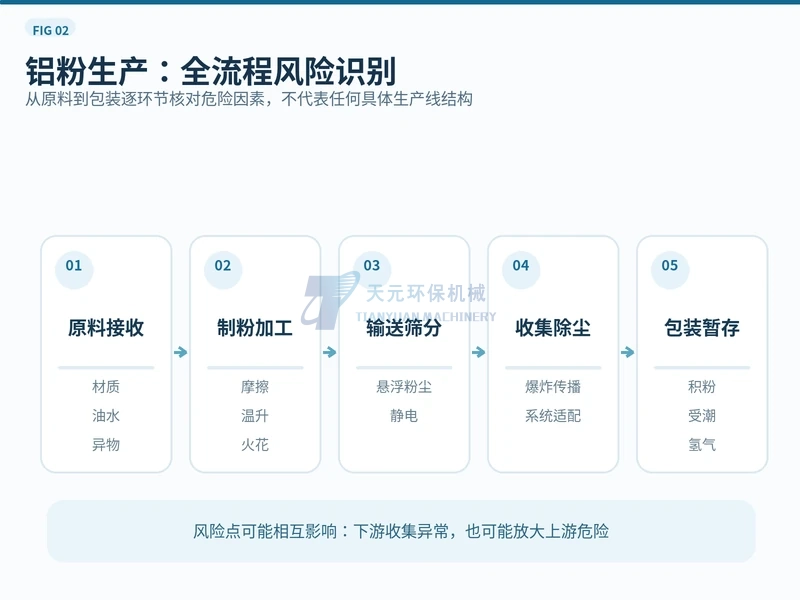Viewport: 800px width, 600px height.
Task: Select the 输送筛分 card heading
Action: [x=404, y=328]
